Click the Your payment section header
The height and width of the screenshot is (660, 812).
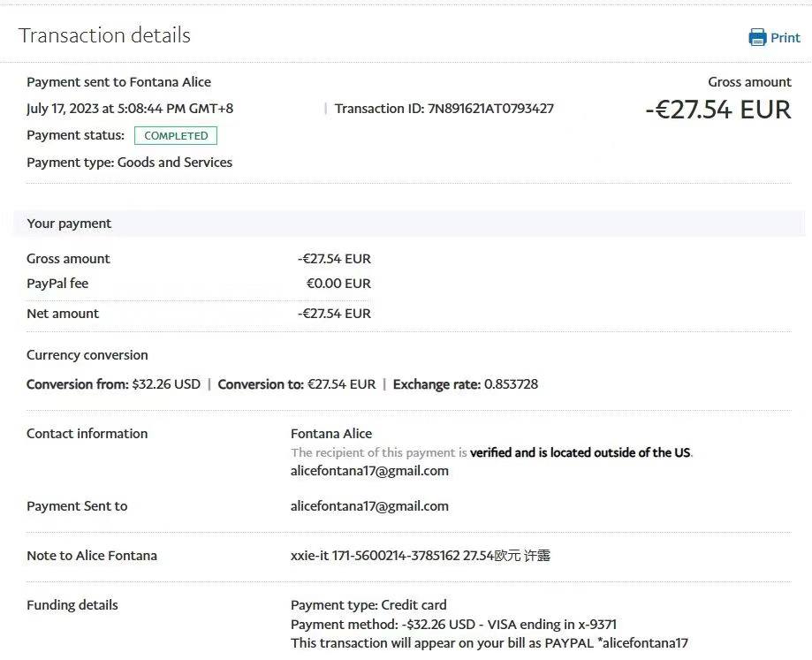(x=69, y=224)
